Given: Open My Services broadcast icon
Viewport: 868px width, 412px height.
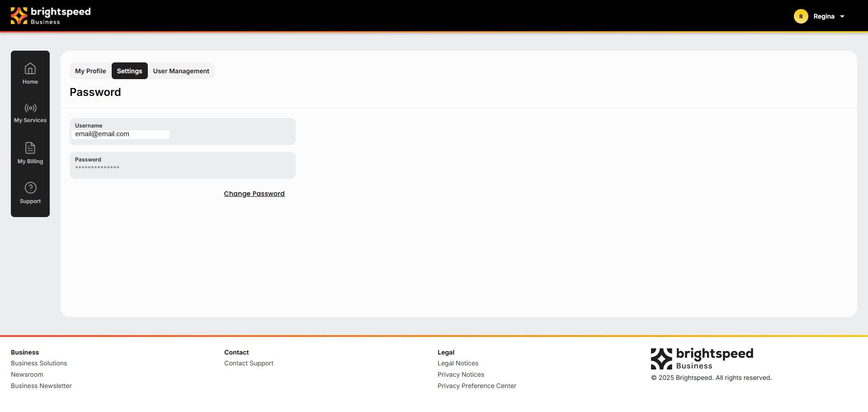Looking at the screenshot, I should [x=30, y=108].
